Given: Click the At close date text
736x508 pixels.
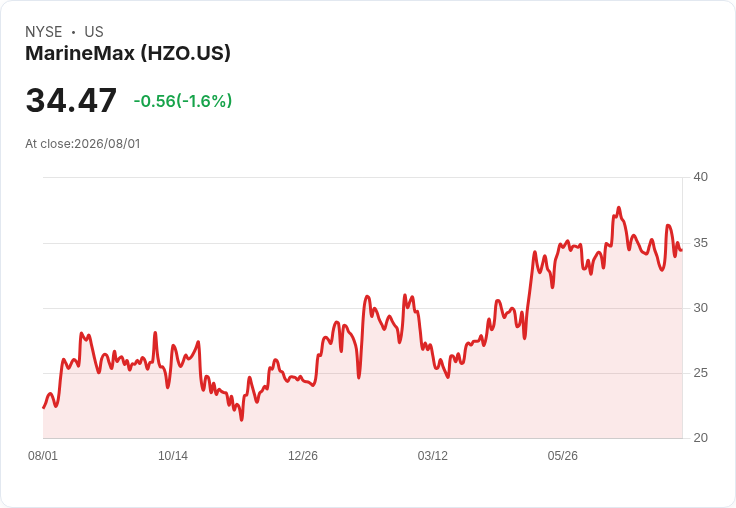Looking at the screenshot, I should click(x=83, y=144).
